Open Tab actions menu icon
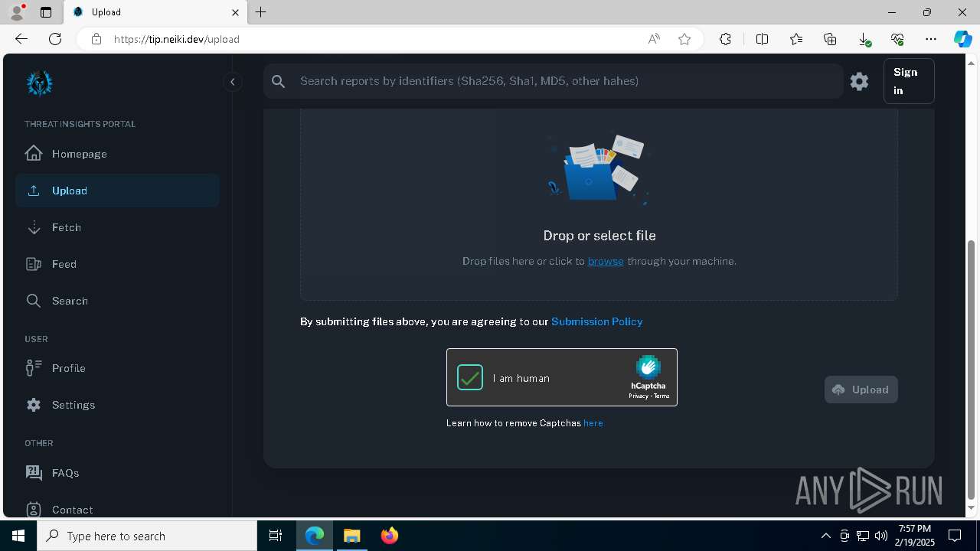The width and height of the screenshot is (980, 551). (46, 12)
